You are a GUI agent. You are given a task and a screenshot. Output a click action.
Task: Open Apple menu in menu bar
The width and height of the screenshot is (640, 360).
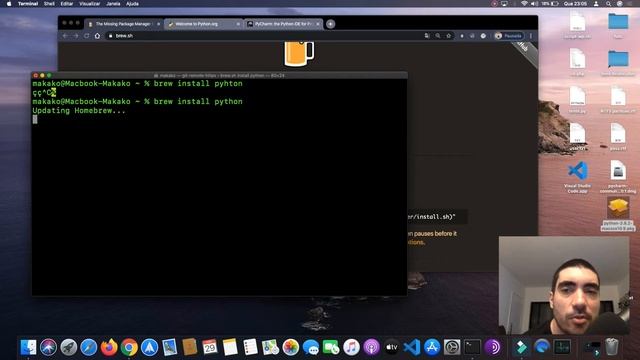(x=9, y=4)
